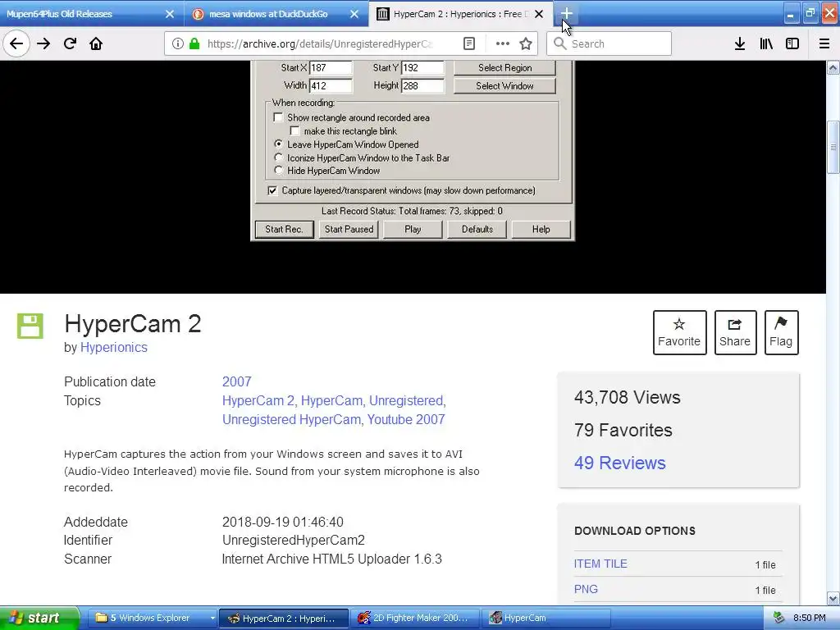Click the Select Region button

point(504,67)
